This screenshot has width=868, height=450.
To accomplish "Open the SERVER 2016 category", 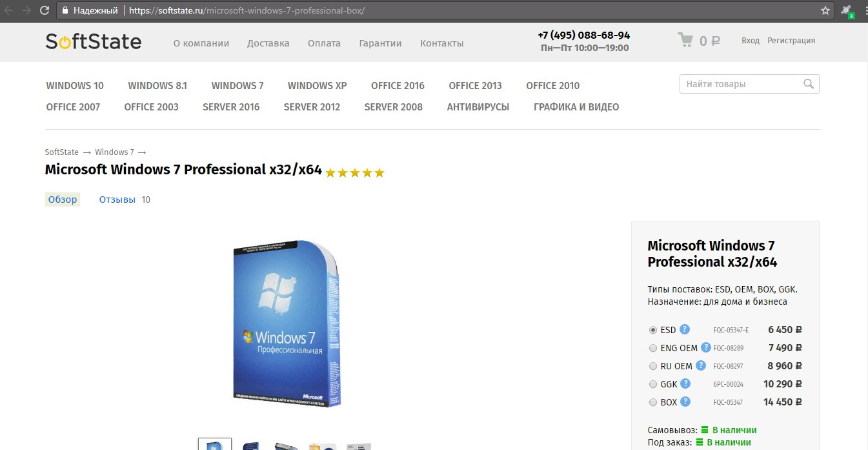I will 231,107.
